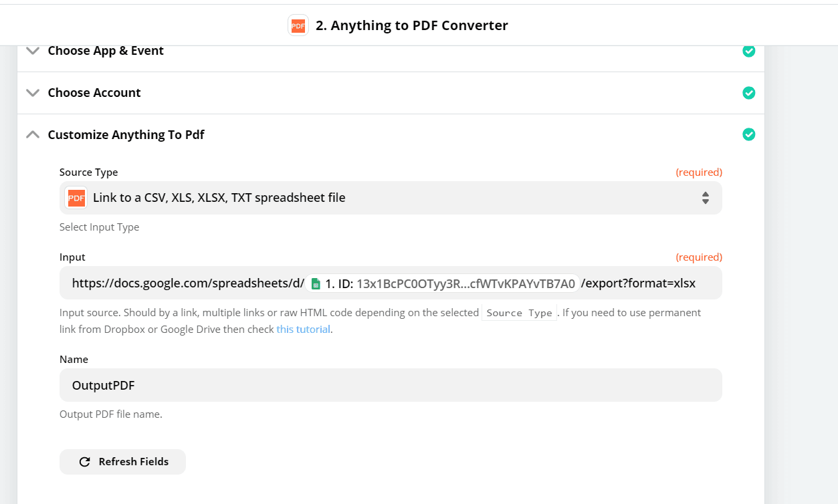The width and height of the screenshot is (838, 504).
Task: Click the circular refresh arrow icon
Action: pyautogui.click(x=84, y=462)
